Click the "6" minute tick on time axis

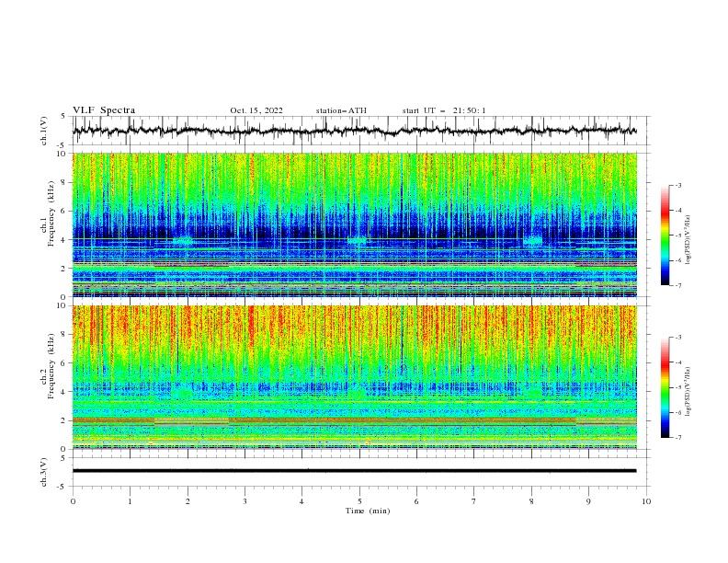(x=416, y=501)
